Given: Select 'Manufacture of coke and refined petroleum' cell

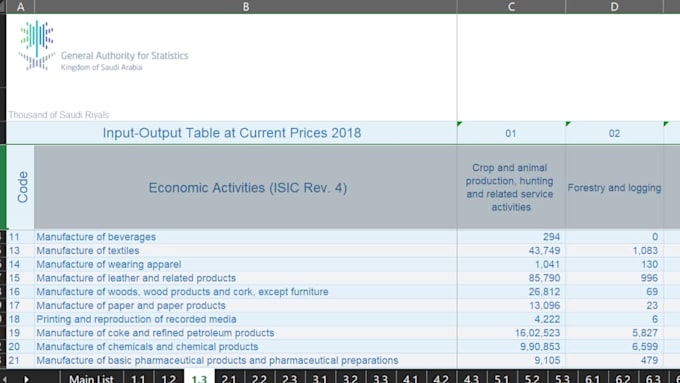Looking at the screenshot, I should click(x=245, y=333).
